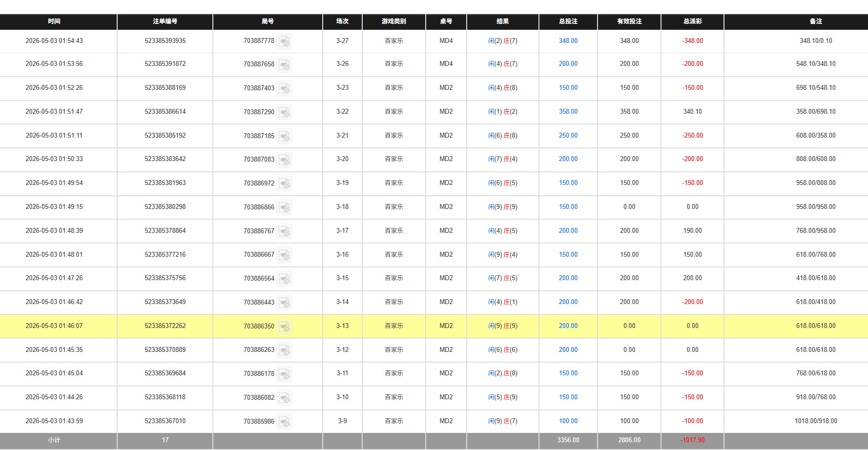This screenshot has height=450, width=868.
Task: Select timestamp 2026-05-03 01:51:47
Action: point(54,112)
